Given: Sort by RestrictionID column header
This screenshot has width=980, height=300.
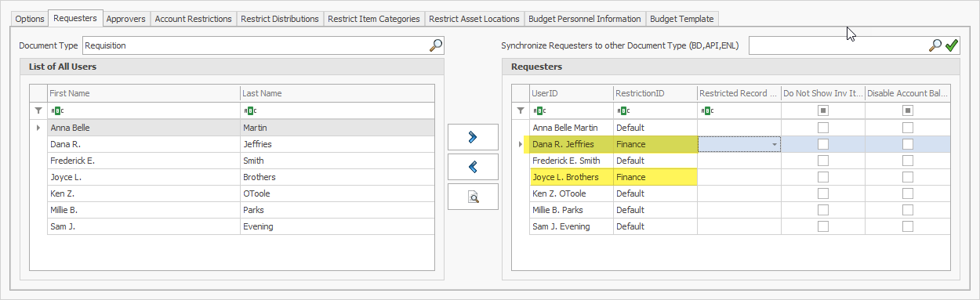Looking at the screenshot, I should 655,93.
